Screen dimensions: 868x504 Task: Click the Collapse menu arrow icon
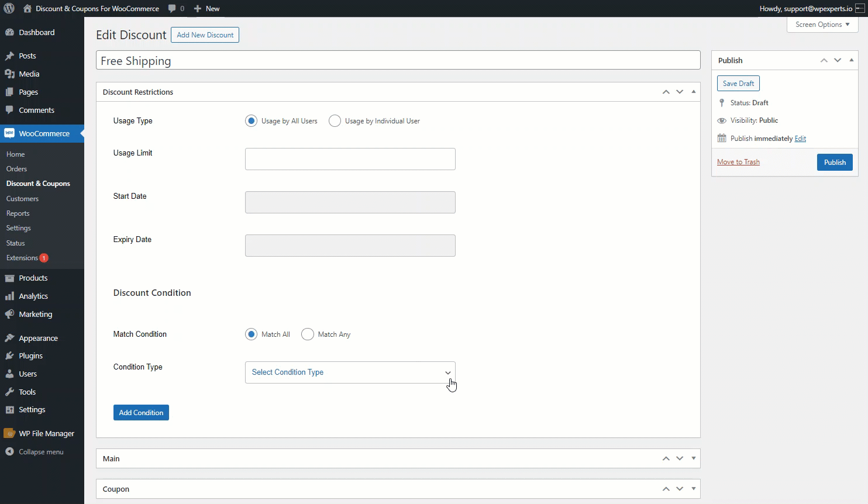pos(9,451)
